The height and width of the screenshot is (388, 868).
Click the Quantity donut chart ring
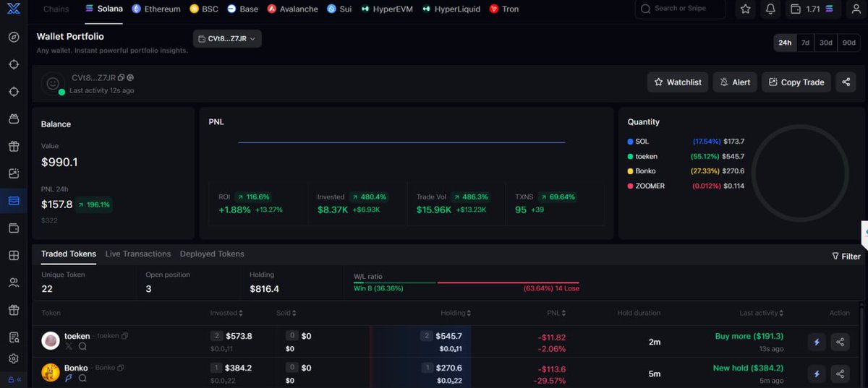(801, 172)
